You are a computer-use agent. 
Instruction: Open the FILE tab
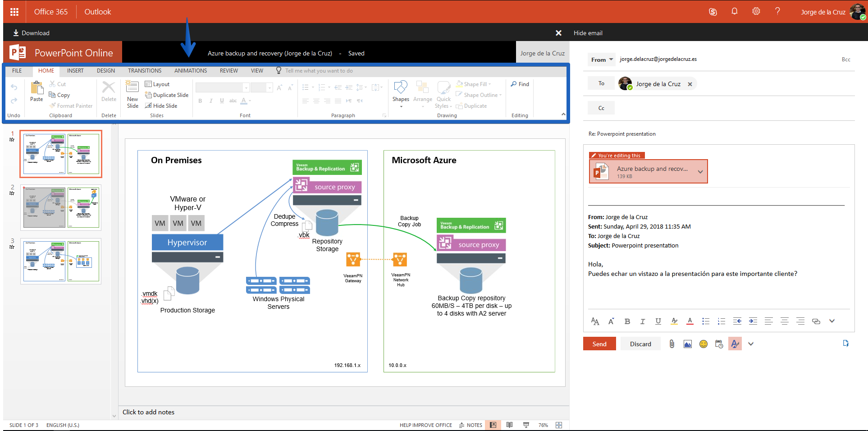17,71
